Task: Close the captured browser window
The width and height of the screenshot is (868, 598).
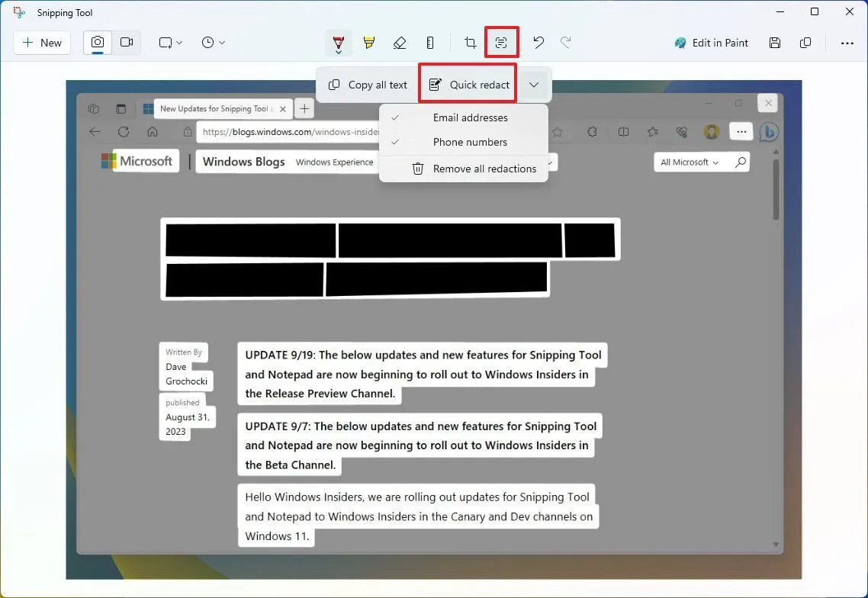Action: (x=768, y=103)
